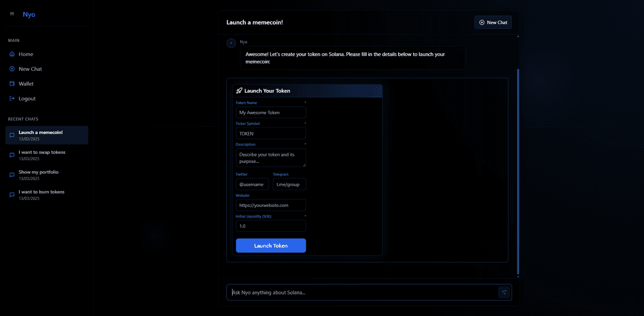Image resolution: width=644 pixels, height=316 pixels.
Task: Focus the Twitter @username field
Action: (x=252, y=184)
